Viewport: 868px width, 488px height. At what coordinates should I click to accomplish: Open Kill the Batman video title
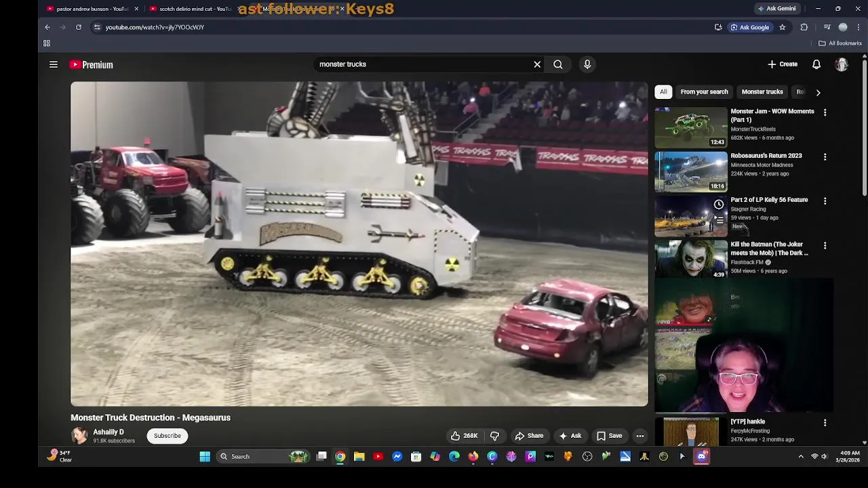769,249
